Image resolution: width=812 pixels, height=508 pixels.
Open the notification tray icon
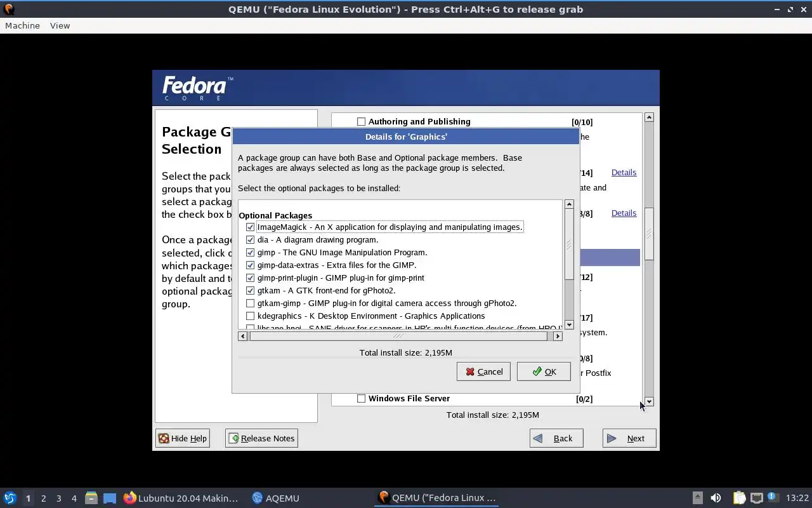772,497
